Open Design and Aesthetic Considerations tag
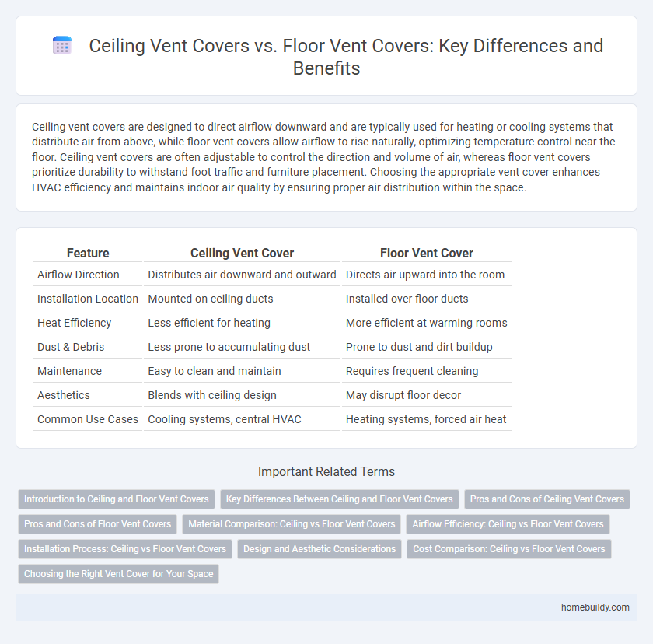Image resolution: width=653 pixels, height=644 pixels. click(320, 549)
